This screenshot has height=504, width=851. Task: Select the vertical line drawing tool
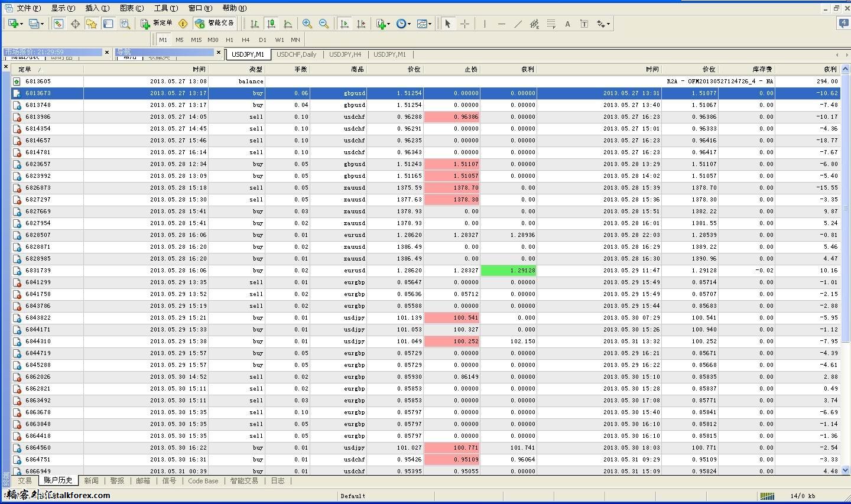pyautogui.click(x=485, y=24)
